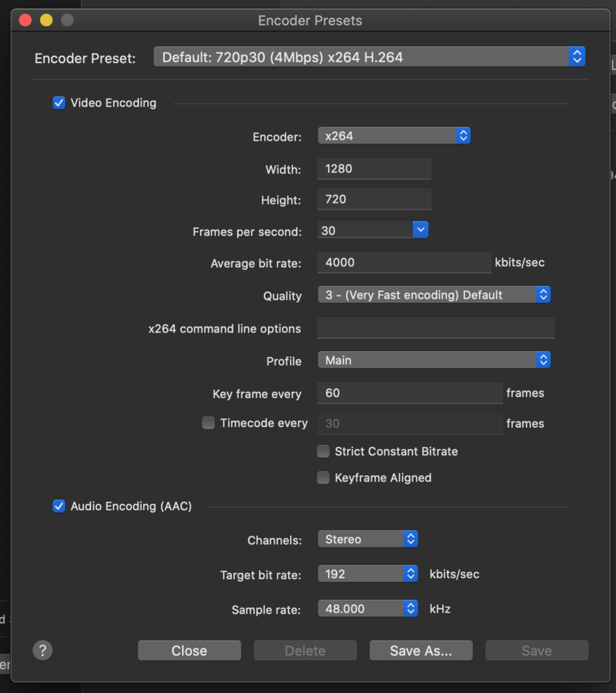616x693 pixels.
Task: Click the yellow minimize window button
Action: [47, 20]
